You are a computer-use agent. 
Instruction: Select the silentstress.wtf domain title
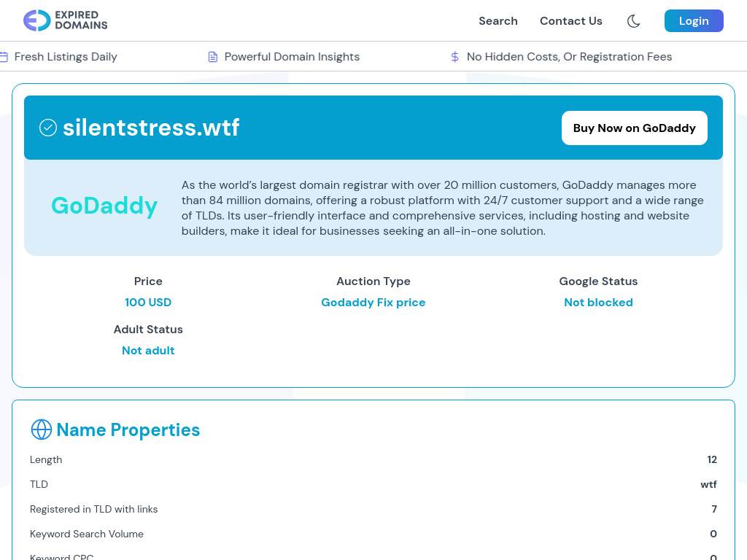(x=151, y=127)
